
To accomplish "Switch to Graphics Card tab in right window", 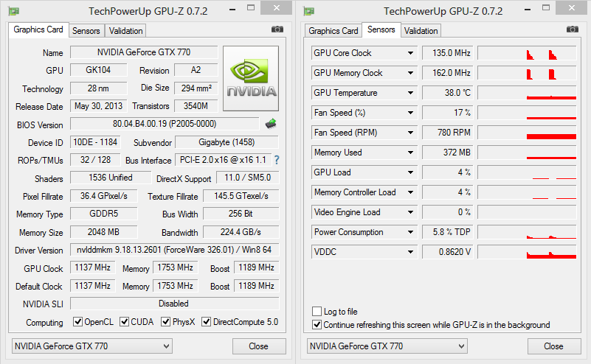I will (x=333, y=31).
